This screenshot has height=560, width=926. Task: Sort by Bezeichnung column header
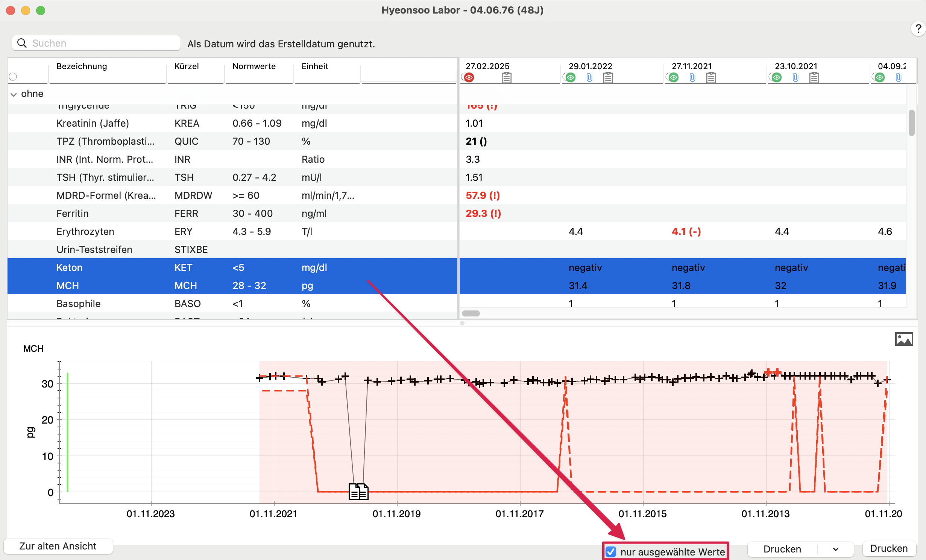click(x=82, y=66)
